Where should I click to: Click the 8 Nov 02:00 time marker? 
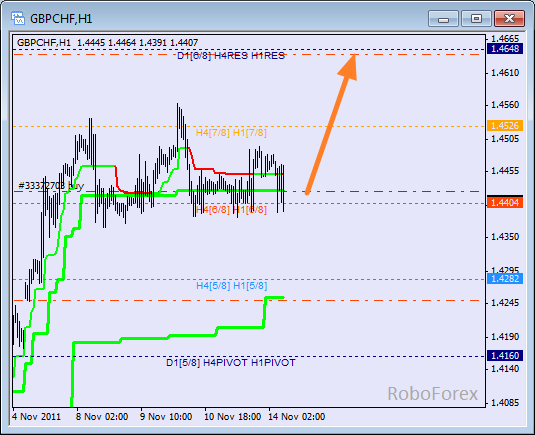point(102,417)
